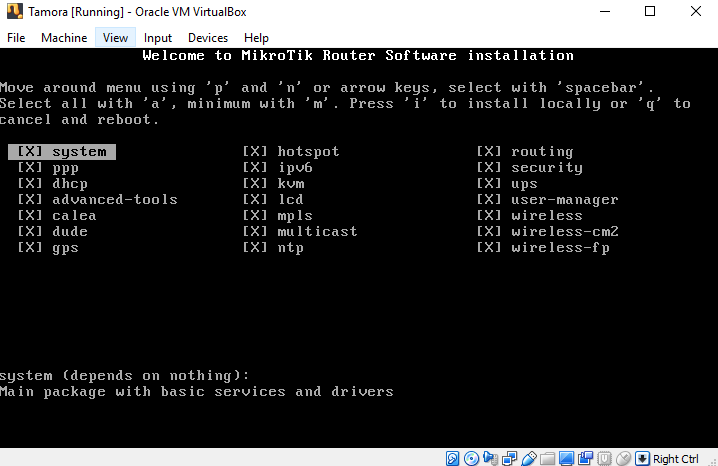Image resolution: width=718 pixels, height=466 pixels.
Task: Select the multicast package entry
Action: 300,232
